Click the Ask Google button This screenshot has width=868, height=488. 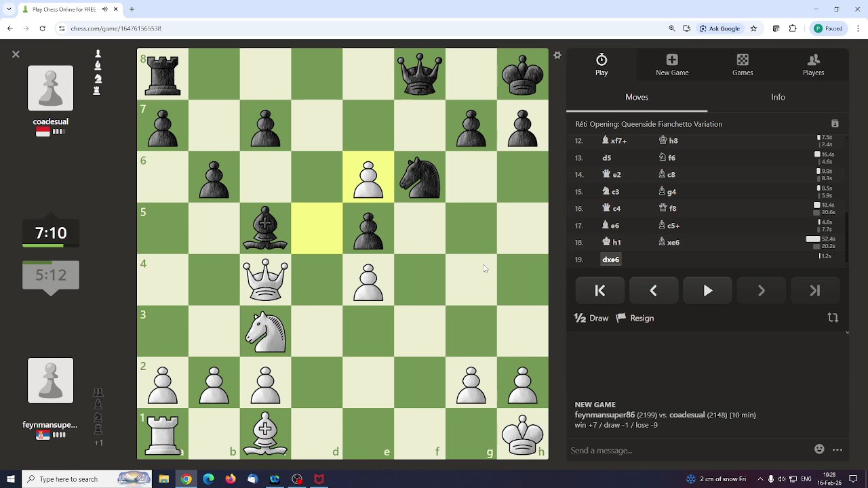[x=720, y=28]
